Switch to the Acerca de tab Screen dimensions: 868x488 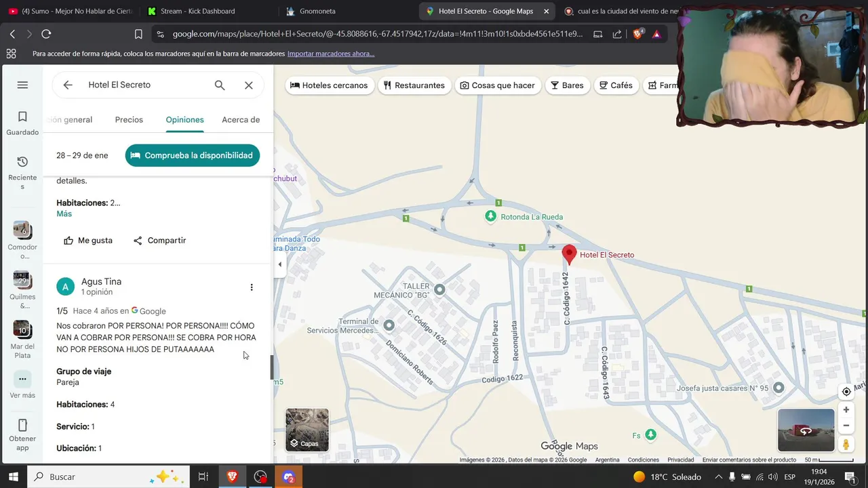click(241, 120)
